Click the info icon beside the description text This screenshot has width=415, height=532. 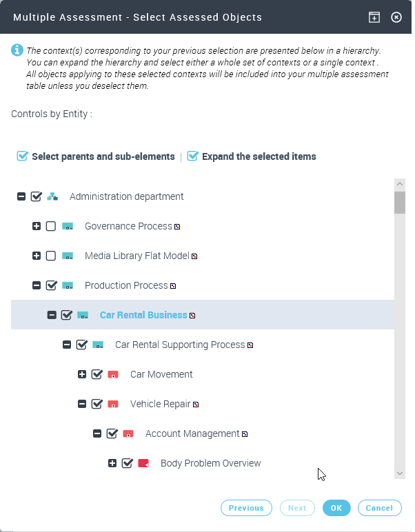[x=17, y=50]
